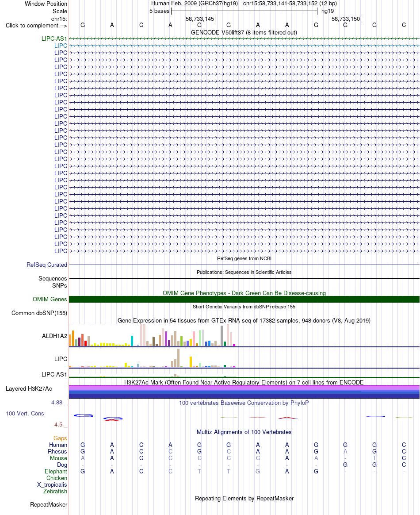The image size is (420, 515).
Task: Select the Rhesus alignment row label
Action: pos(57,452)
